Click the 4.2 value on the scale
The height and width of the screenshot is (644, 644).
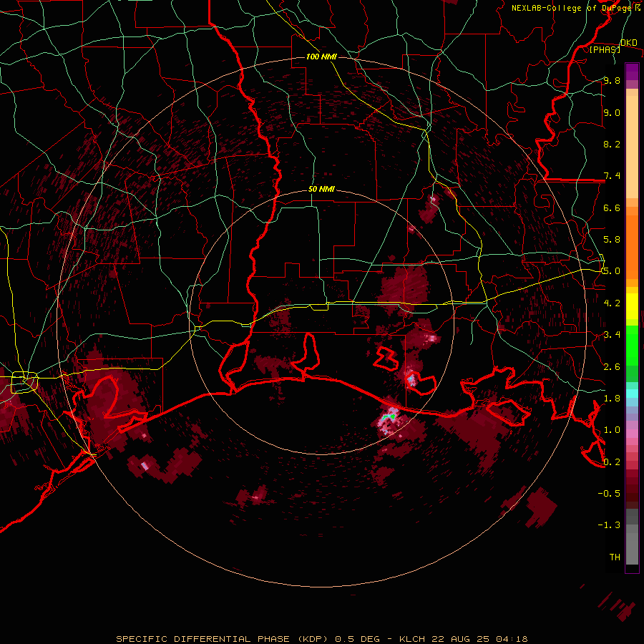tap(612, 303)
